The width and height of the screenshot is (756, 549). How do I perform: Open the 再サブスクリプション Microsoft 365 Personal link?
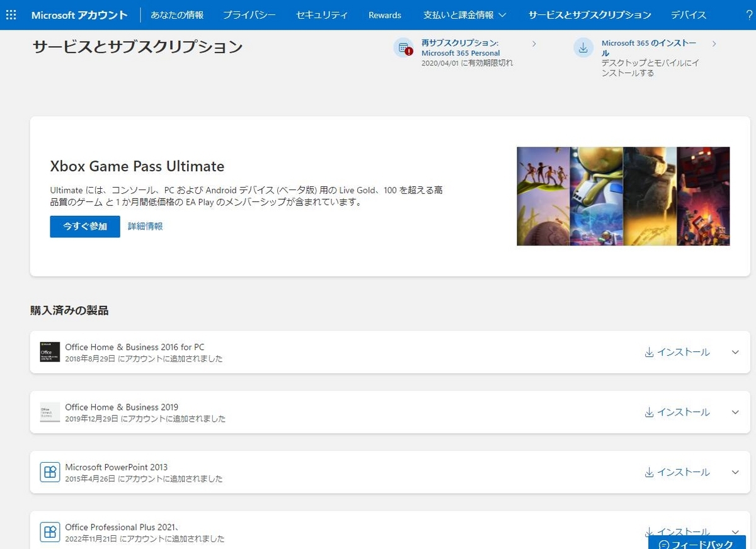click(x=461, y=48)
